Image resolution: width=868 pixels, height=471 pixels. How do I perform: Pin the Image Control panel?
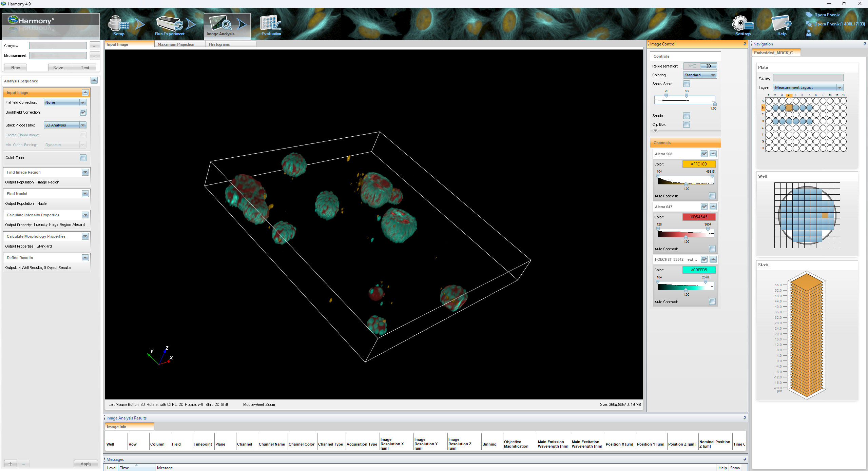[745, 44]
